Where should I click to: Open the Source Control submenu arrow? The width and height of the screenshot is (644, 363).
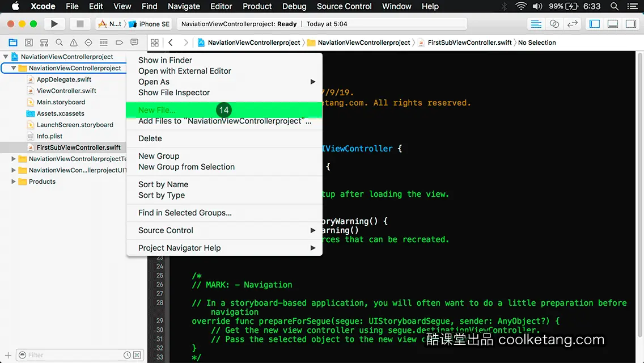312,231
